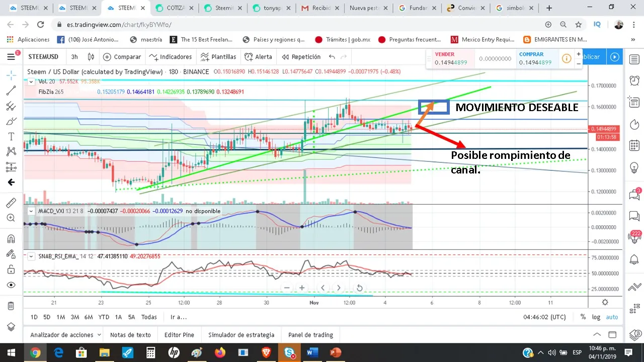Click the back arrow icon in left toolbar
The image size is (644, 362).
11,183
